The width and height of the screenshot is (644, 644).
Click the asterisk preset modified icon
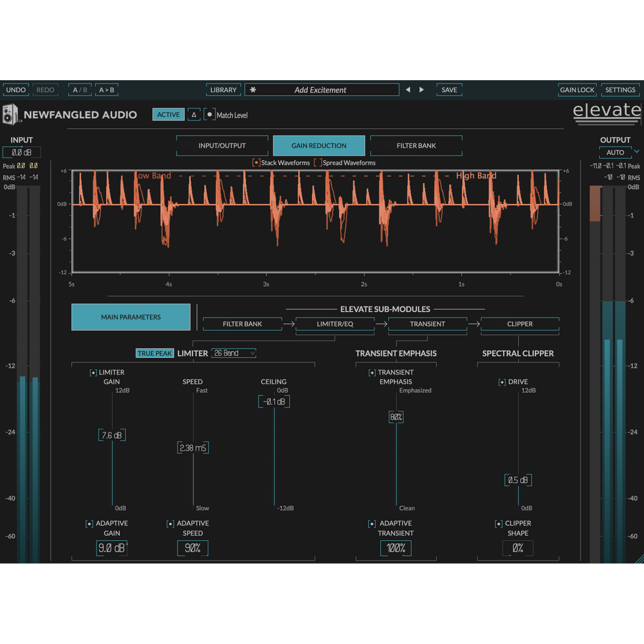coord(253,90)
